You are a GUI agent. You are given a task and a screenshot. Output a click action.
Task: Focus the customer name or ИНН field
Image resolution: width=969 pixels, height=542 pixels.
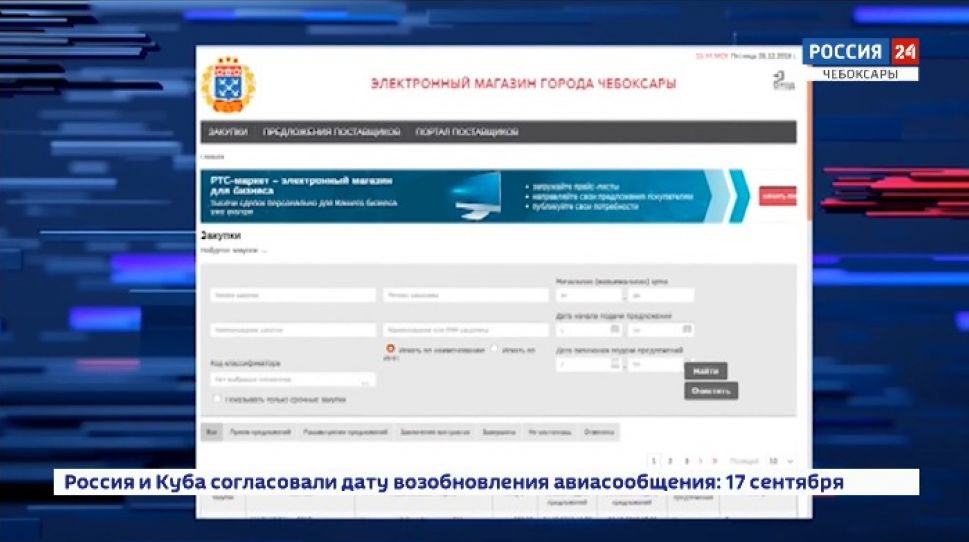(x=465, y=330)
